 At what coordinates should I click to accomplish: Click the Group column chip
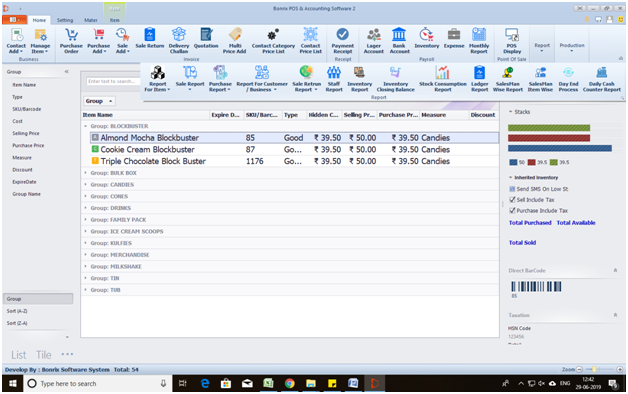(99, 101)
